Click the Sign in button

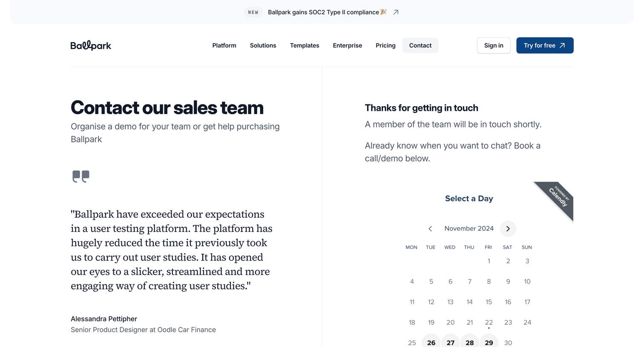tap(494, 45)
